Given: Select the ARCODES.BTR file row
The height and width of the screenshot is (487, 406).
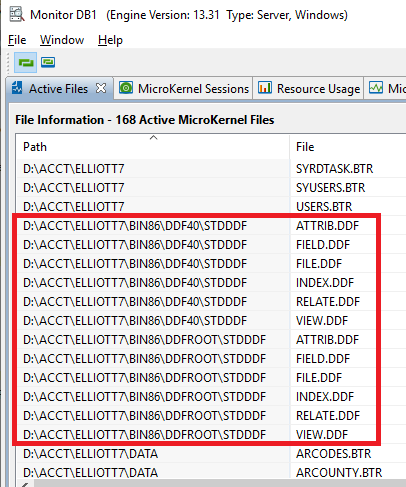Looking at the screenshot, I should click(211, 454).
